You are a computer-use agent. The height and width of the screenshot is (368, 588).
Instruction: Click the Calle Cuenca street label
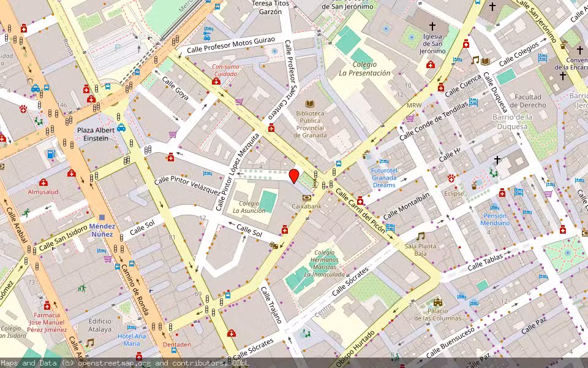tap(463, 86)
